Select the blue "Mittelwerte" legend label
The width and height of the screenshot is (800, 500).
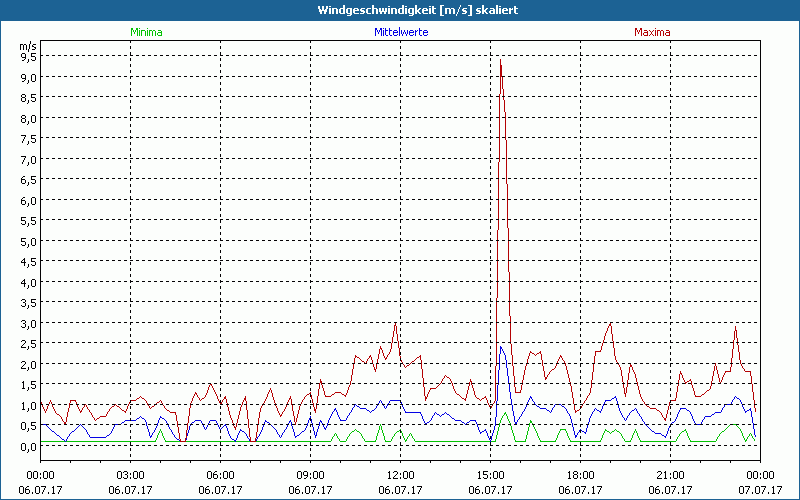click(400, 32)
